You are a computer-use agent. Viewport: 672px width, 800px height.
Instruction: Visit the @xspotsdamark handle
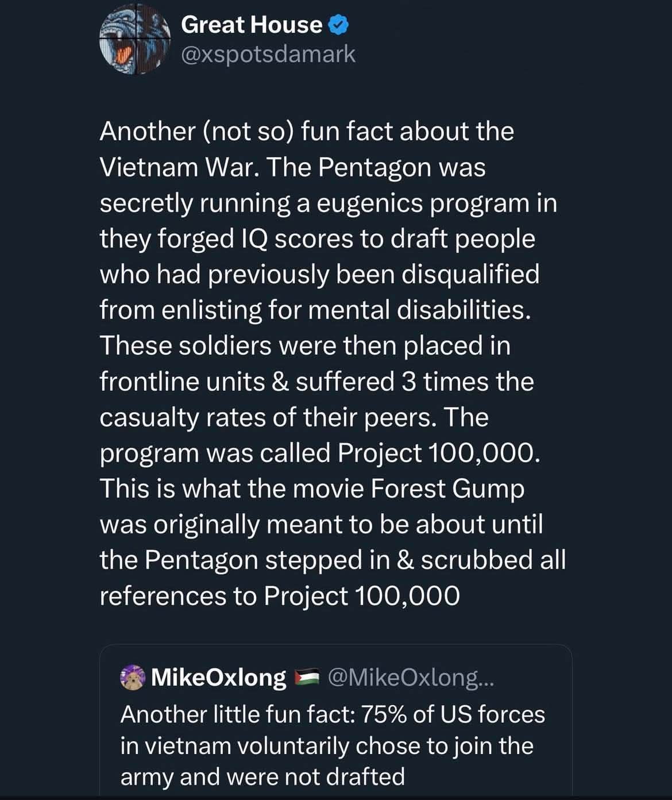click(268, 54)
